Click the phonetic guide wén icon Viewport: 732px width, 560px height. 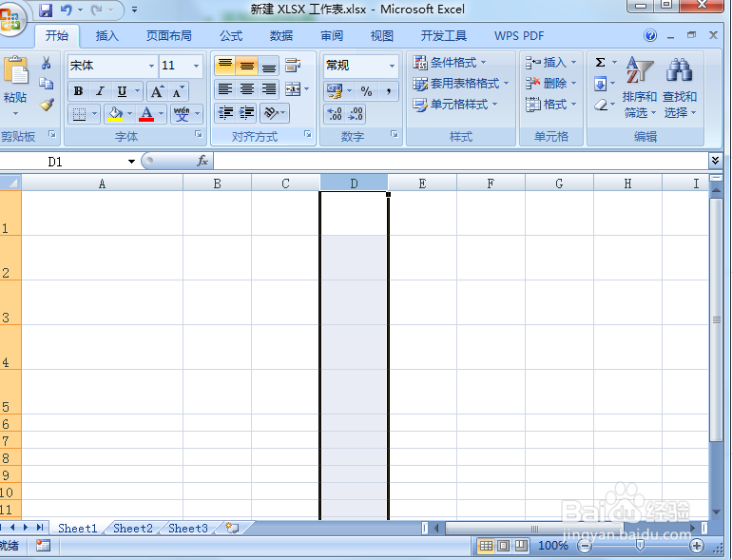pos(182,113)
